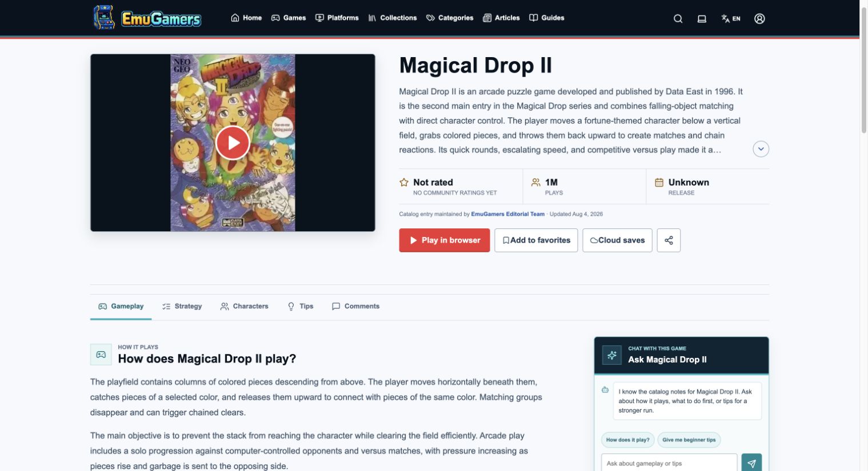
Task: Open the EmuGamers Editorial Team link
Action: pyautogui.click(x=507, y=214)
